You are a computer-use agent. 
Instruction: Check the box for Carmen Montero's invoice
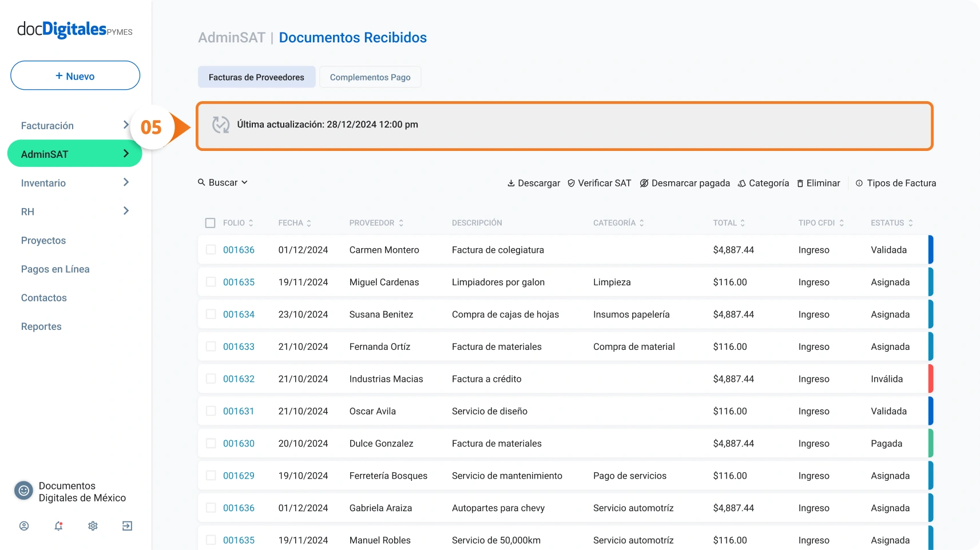pyautogui.click(x=211, y=250)
